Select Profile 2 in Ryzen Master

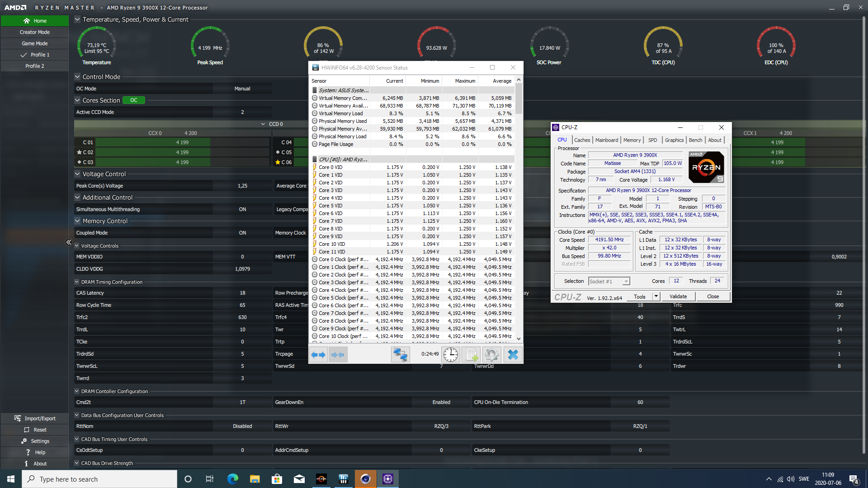coord(35,66)
